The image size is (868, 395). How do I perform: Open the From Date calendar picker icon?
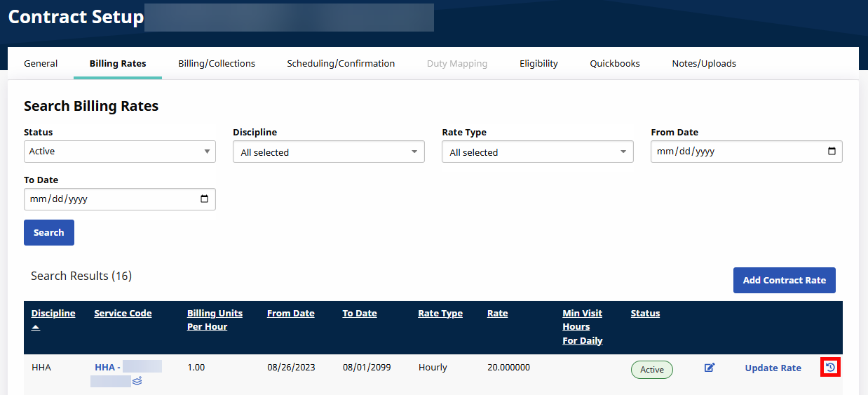[832, 151]
